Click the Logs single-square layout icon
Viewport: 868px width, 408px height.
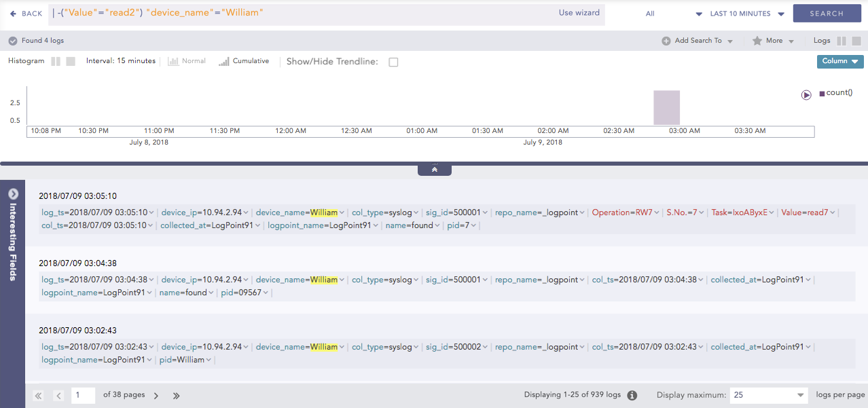tap(856, 41)
